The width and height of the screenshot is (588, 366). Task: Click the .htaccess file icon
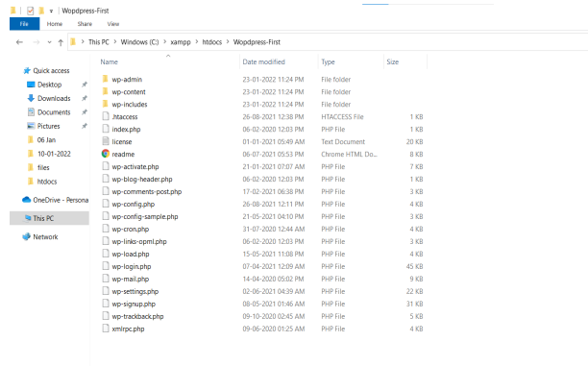click(106, 116)
